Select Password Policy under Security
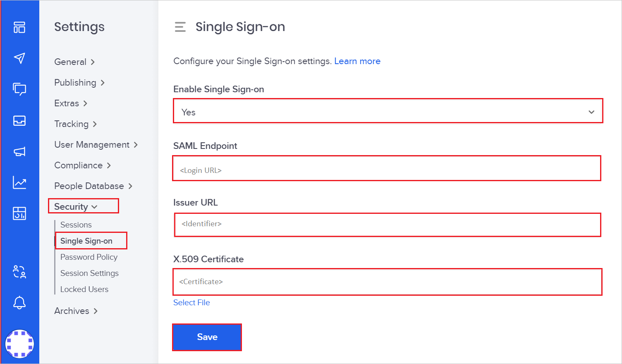The width and height of the screenshot is (622, 364). coord(89,257)
